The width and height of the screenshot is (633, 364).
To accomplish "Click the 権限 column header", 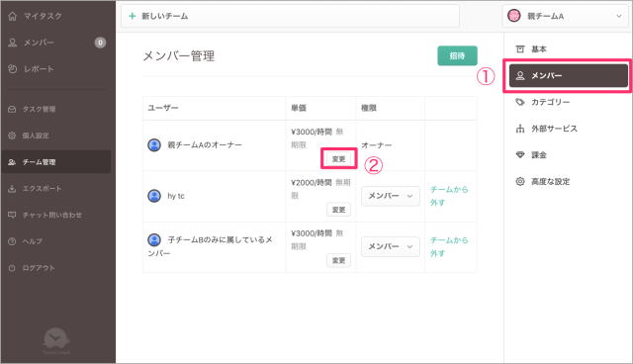I will [x=369, y=108].
